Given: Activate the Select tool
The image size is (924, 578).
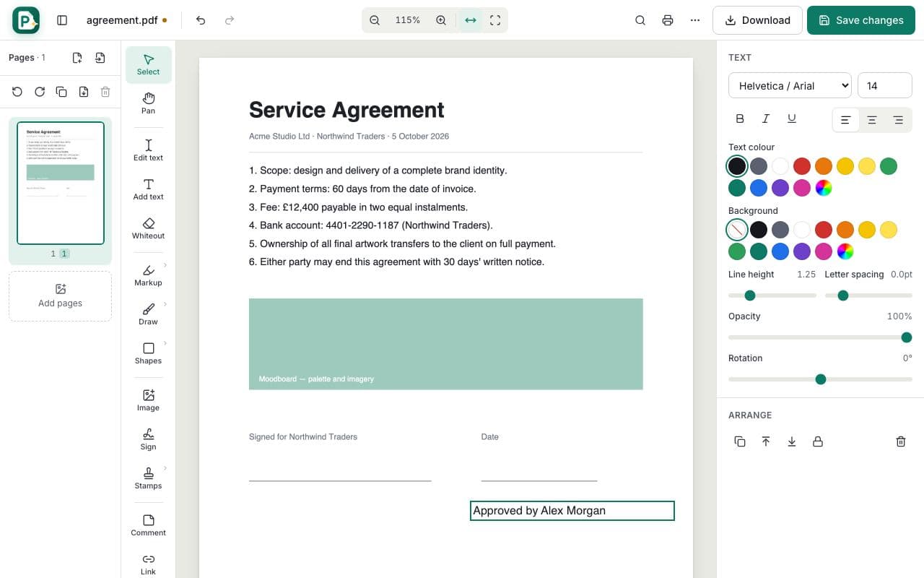Looking at the screenshot, I should point(148,64).
